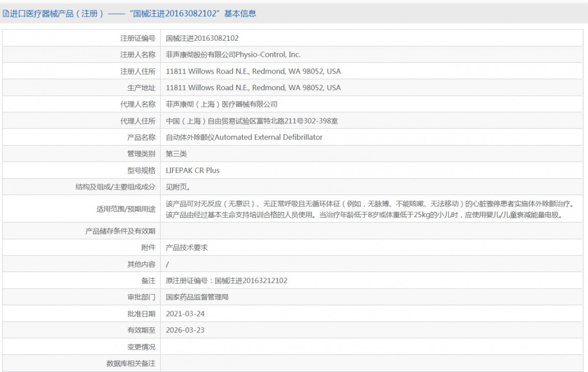Image resolution: width=588 pixels, height=372 pixels.
Task: Click the 代理人住所 label
Action: [138, 121]
